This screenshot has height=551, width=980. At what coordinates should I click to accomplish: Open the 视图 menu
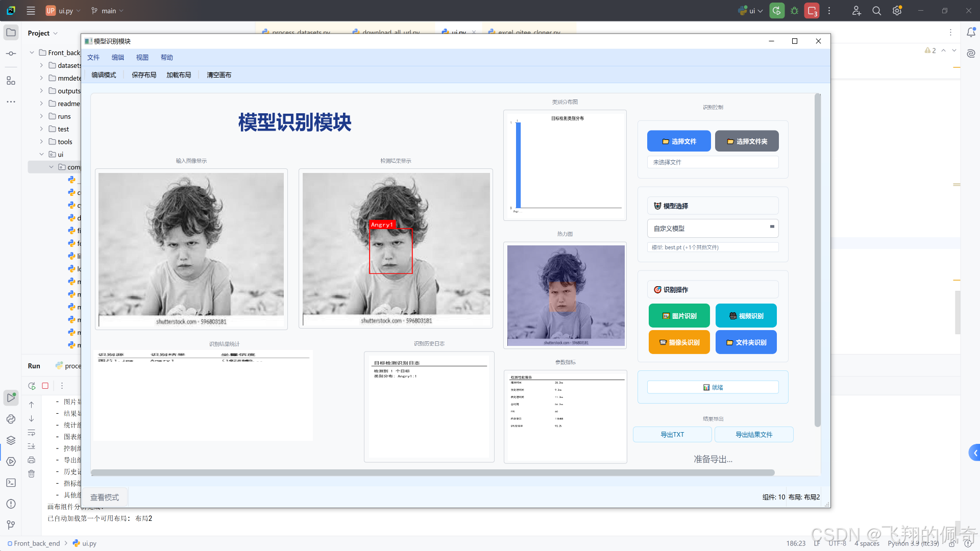[x=142, y=58]
